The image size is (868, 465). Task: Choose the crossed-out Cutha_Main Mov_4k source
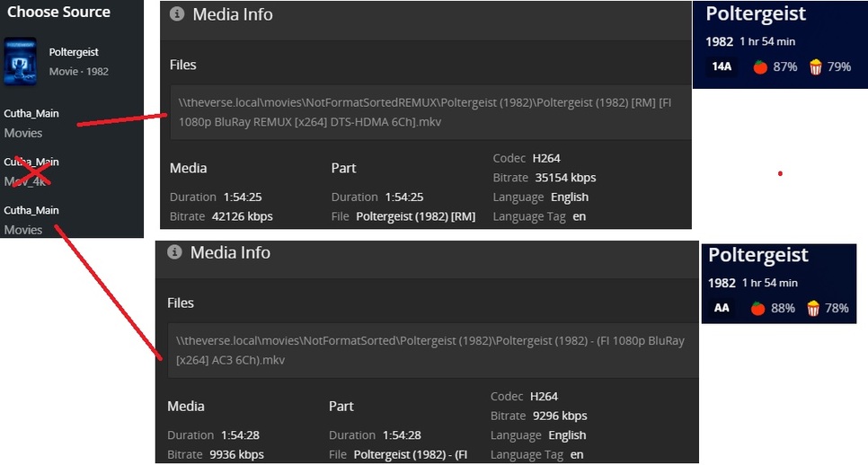[x=31, y=171]
